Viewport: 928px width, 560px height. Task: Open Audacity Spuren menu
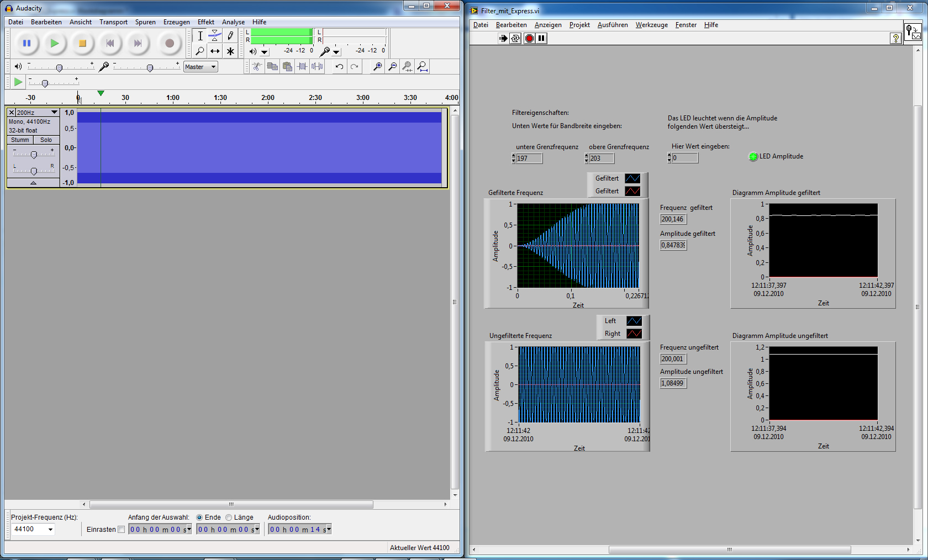[145, 22]
